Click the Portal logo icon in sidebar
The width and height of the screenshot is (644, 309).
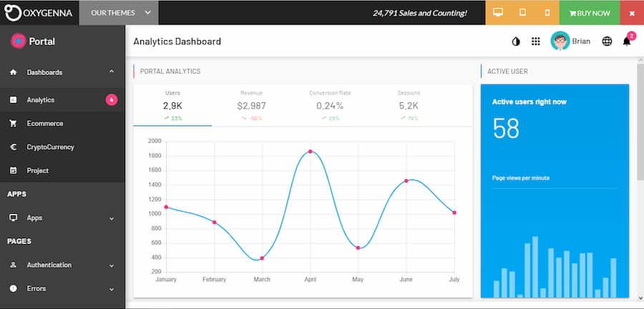[x=19, y=41]
